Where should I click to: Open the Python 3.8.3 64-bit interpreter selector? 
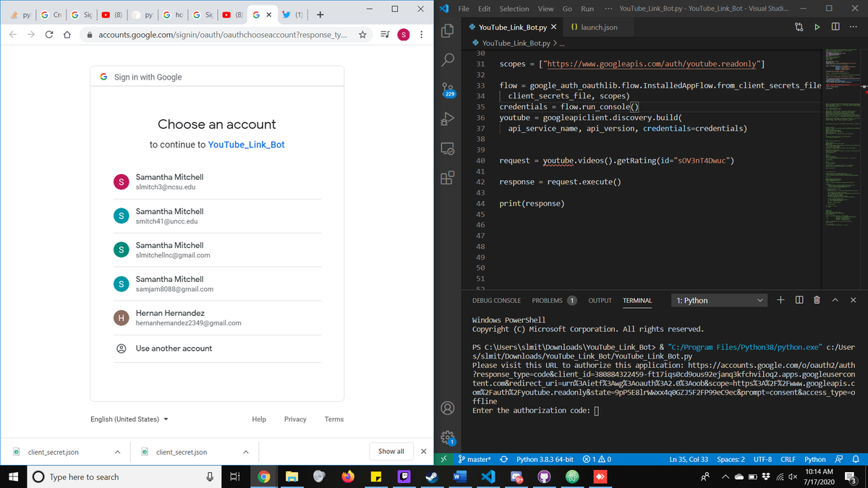tap(545, 459)
